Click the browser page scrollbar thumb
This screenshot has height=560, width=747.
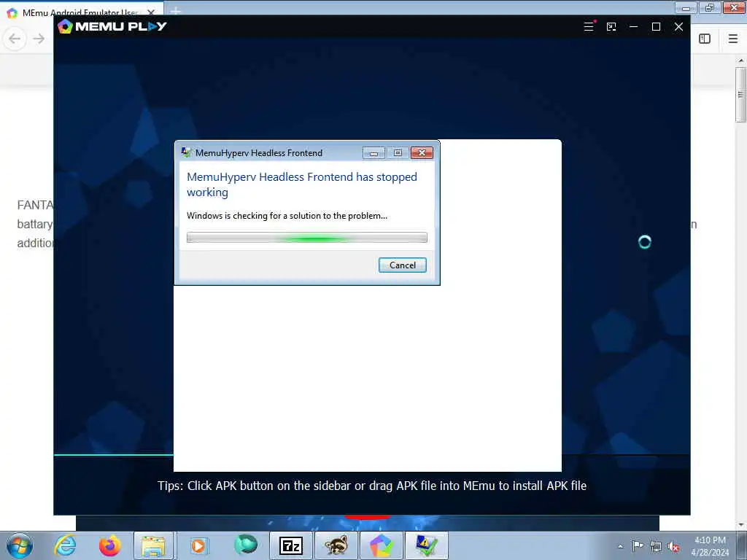click(x=740, y=94)
